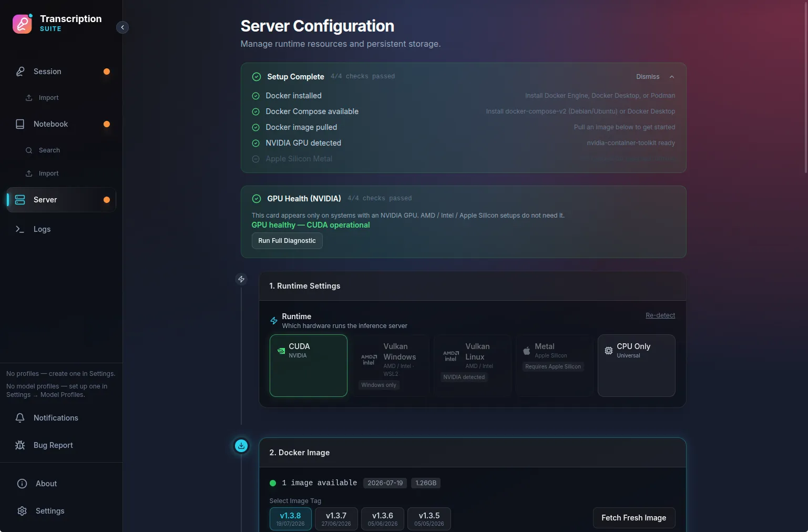Image resolution: width=808 pixels, height=532 pixels.
Task: Open Import under Notebook
Action: click(x=48, y=173)
